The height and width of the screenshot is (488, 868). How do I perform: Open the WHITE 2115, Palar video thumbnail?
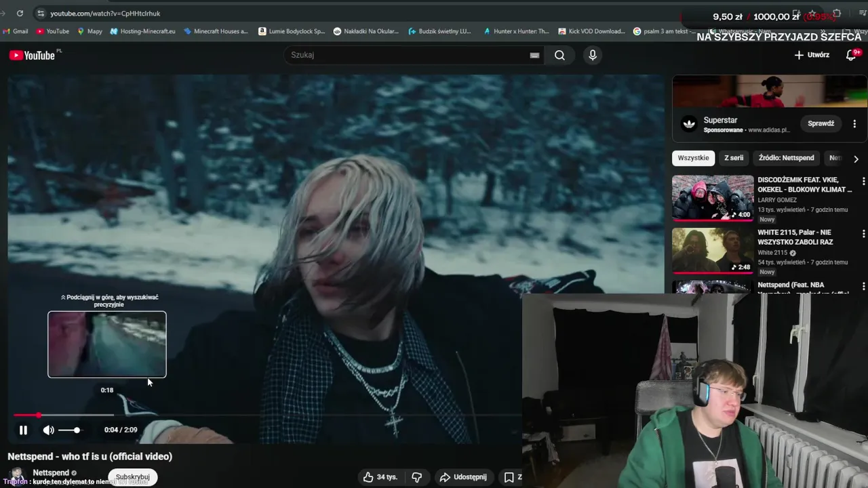(713, 250)
